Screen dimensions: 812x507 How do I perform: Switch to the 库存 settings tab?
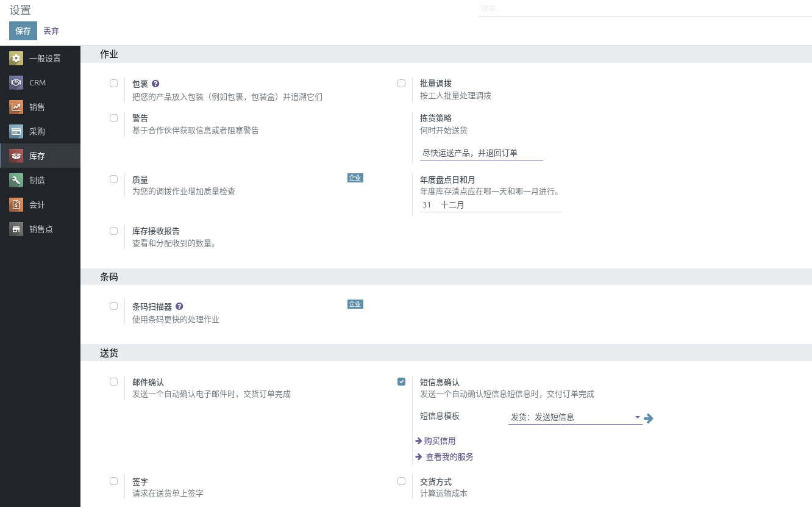click(x=40, y=156)
